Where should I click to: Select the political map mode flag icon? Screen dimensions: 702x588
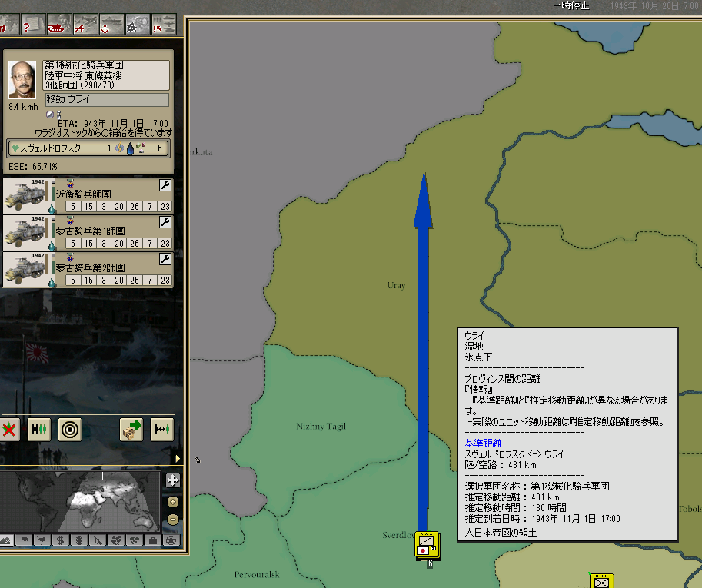click(24, 540)
